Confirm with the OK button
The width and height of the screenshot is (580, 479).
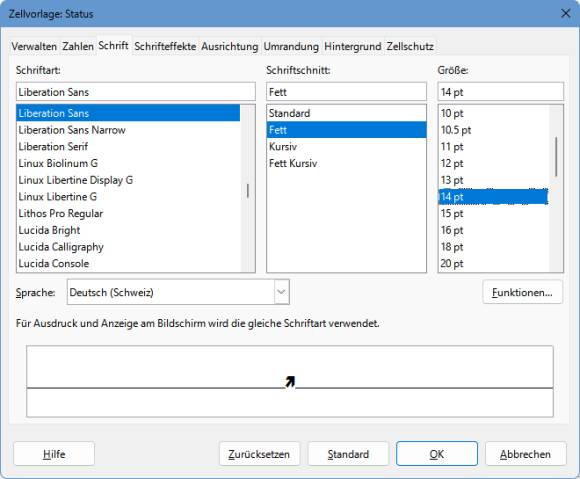point(436,454)
